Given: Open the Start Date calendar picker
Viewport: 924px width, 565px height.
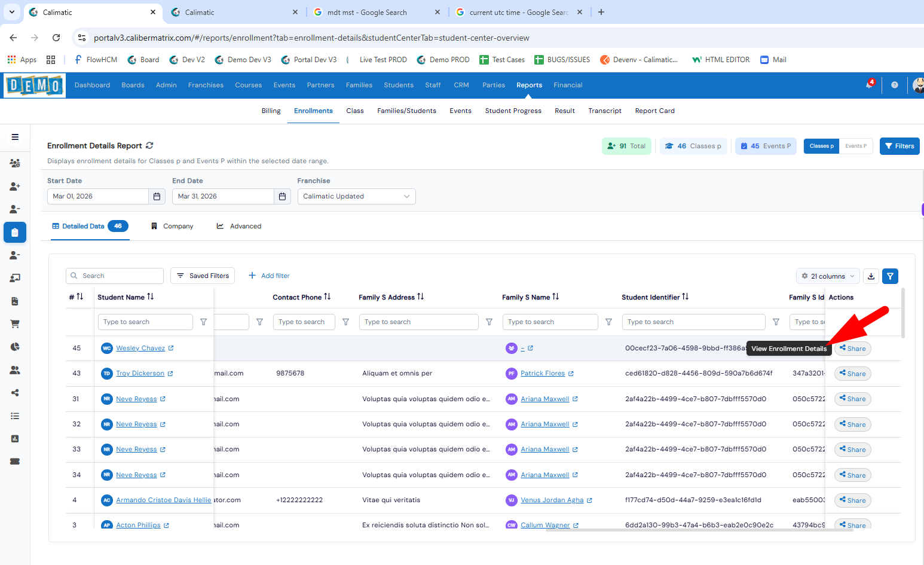Looking at the screenshot, I should pos(157,196).
